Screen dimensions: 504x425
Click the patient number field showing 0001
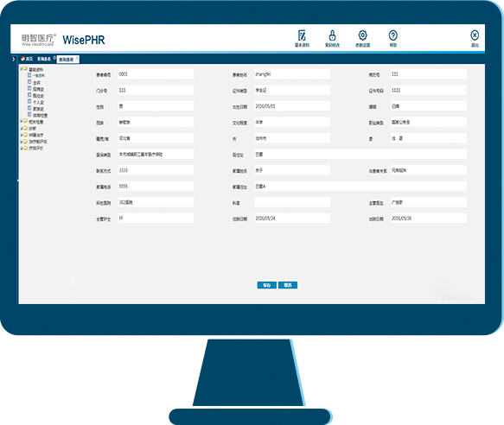[156, 74]
